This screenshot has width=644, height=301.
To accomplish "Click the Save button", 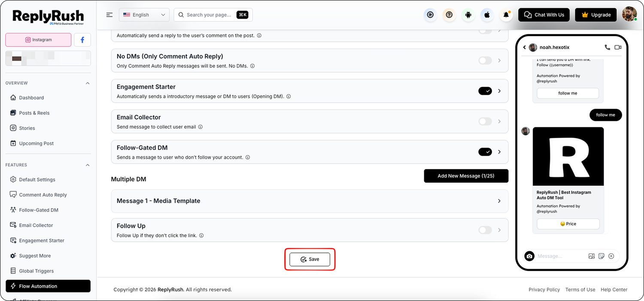I will coord(310,259).
